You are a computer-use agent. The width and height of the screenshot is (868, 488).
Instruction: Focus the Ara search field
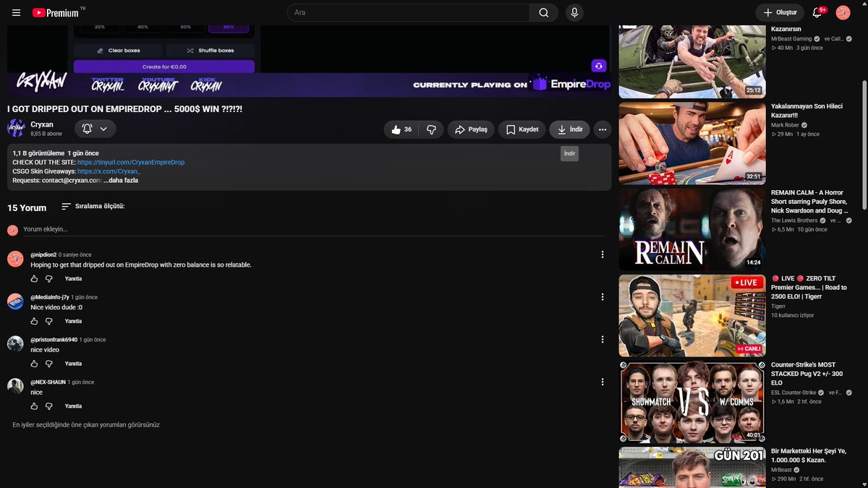pyautogui.click(x=408, y=12)
